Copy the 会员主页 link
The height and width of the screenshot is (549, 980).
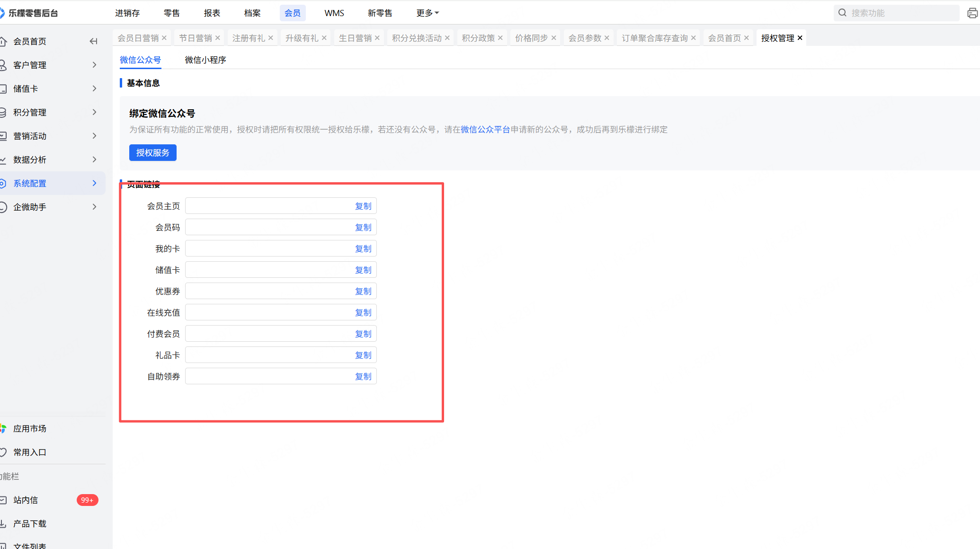(x=363, y=206)
